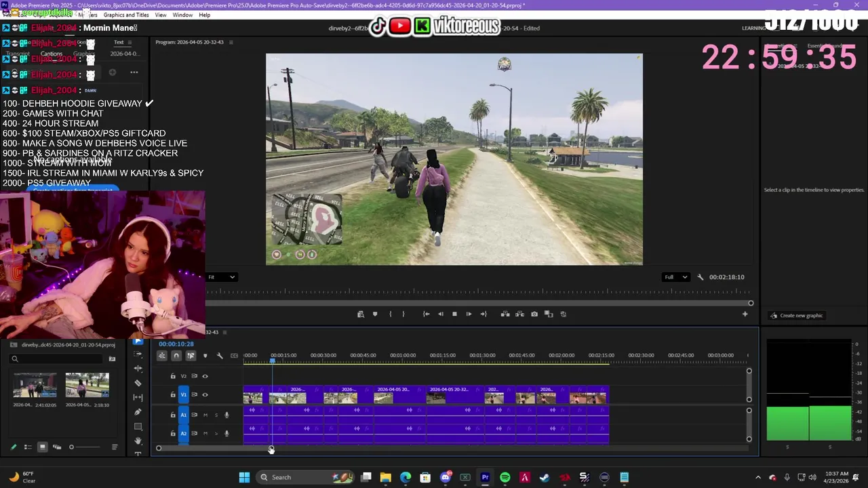Select the Slip tool
This screenshot has height=488, width=868.
coord(138,397)
